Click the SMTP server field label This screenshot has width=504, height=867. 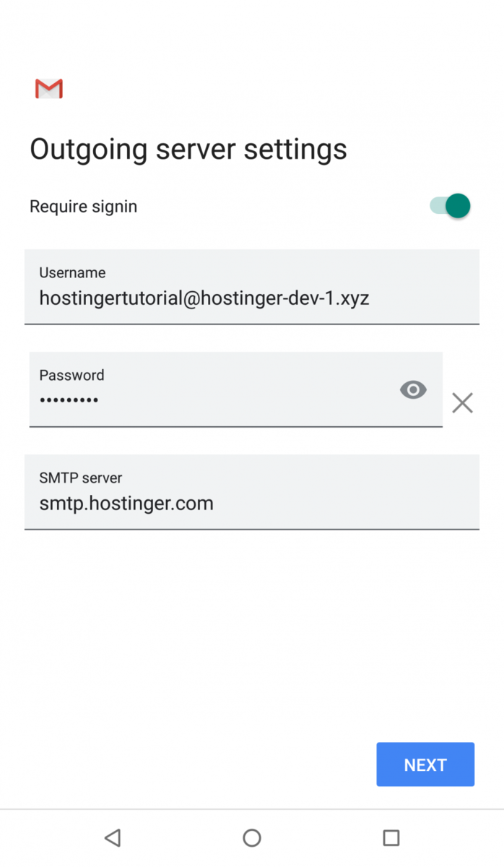(x=81, y=478)
